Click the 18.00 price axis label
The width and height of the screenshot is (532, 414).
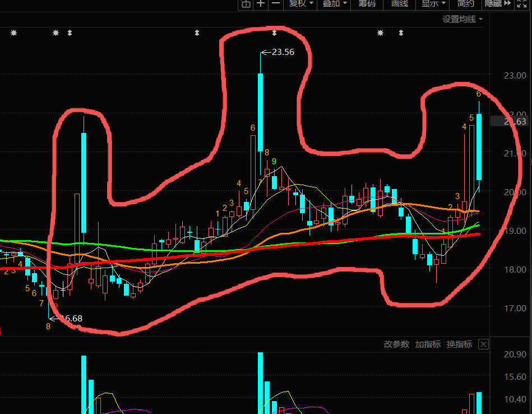(x=515, y=270)
